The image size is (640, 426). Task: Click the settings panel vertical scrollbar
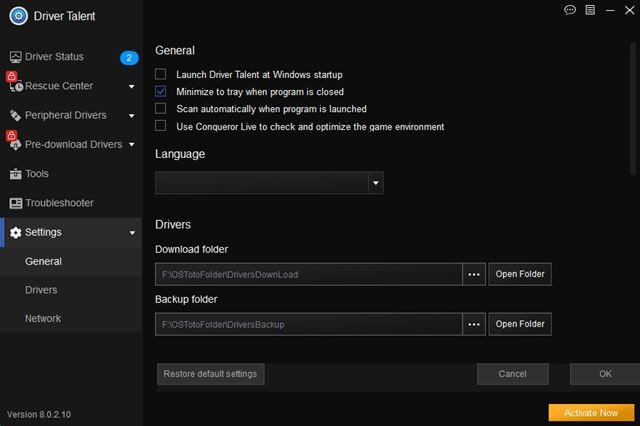(633, 108)
